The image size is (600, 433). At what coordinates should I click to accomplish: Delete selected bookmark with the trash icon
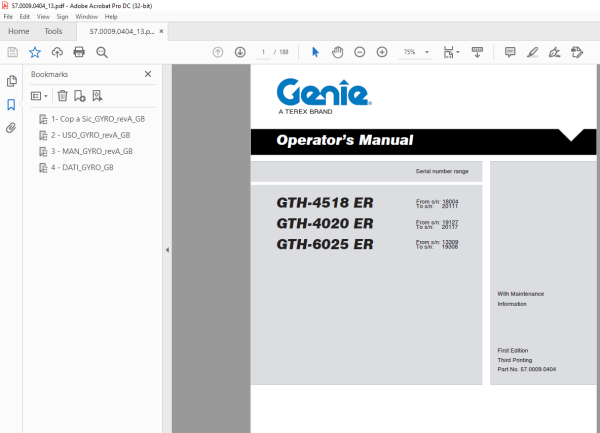[x=62, y=96]
